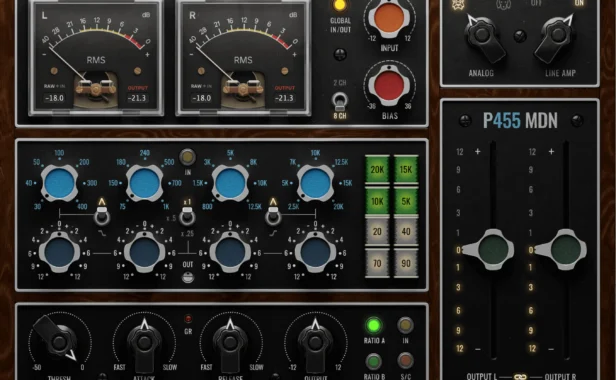616x380 pixels.
Task: Click the P455 MDN title
Action: pos(520,121)
